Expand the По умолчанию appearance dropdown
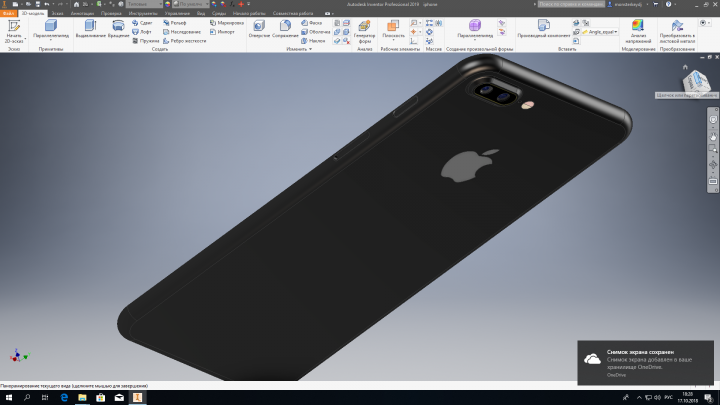This screenshot has height=405, width=720. (207, 4)
